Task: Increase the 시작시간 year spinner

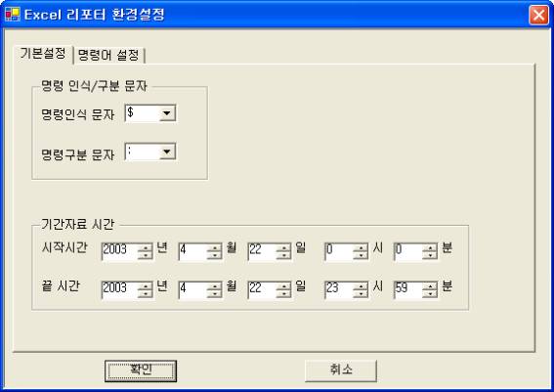Action: coord(145,247)
